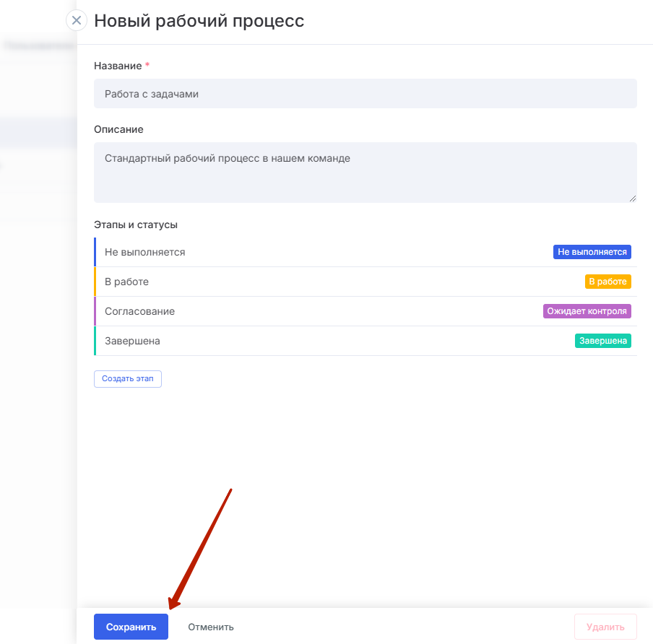Click the purple Ожидает контроля status badge

coord(587,311)
